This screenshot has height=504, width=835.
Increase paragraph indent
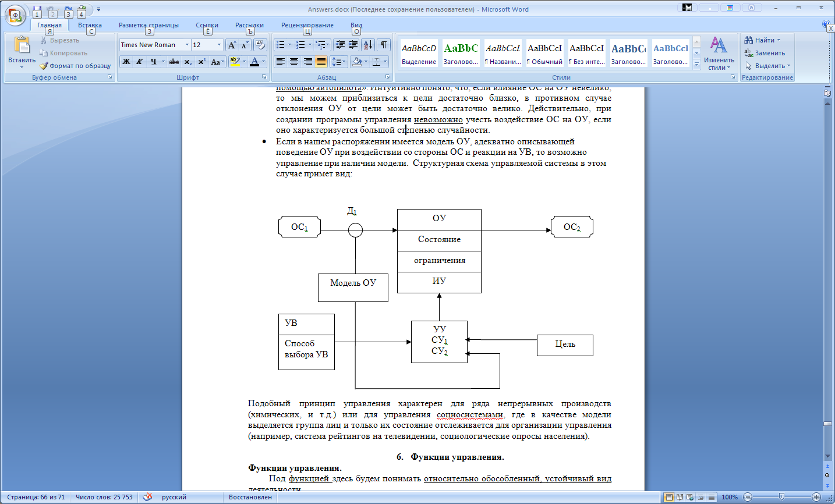click(x=353, y=45)
